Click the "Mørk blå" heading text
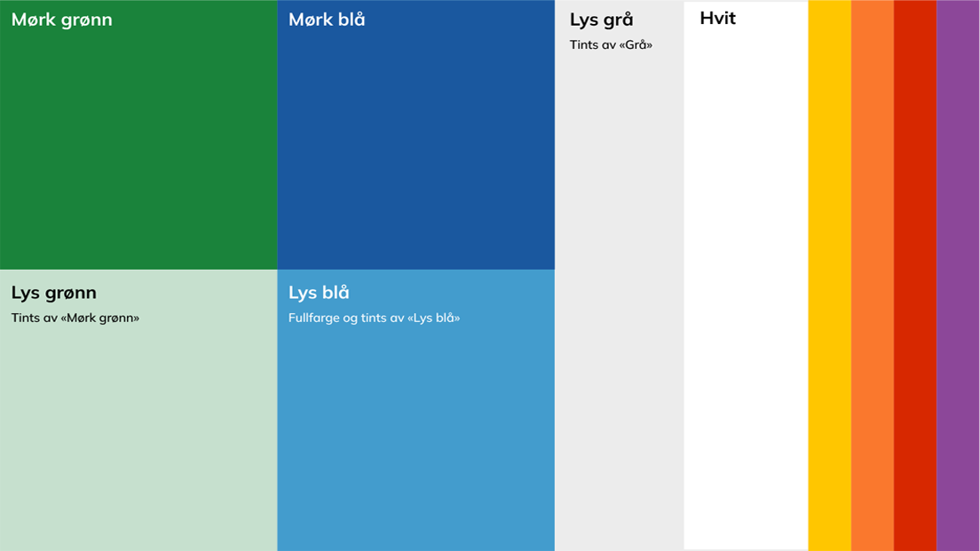This screenshot has height=551, width=980. tap(327, 20)
